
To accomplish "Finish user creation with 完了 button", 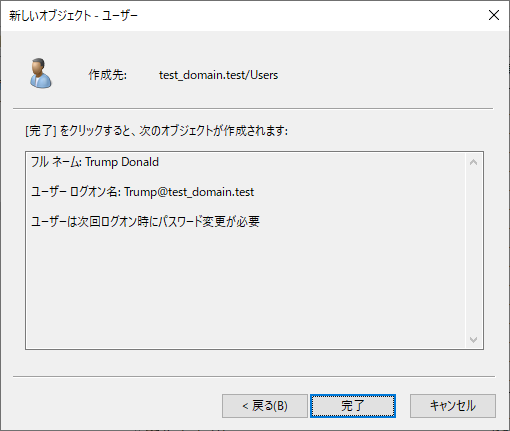I will pos(353,406).
